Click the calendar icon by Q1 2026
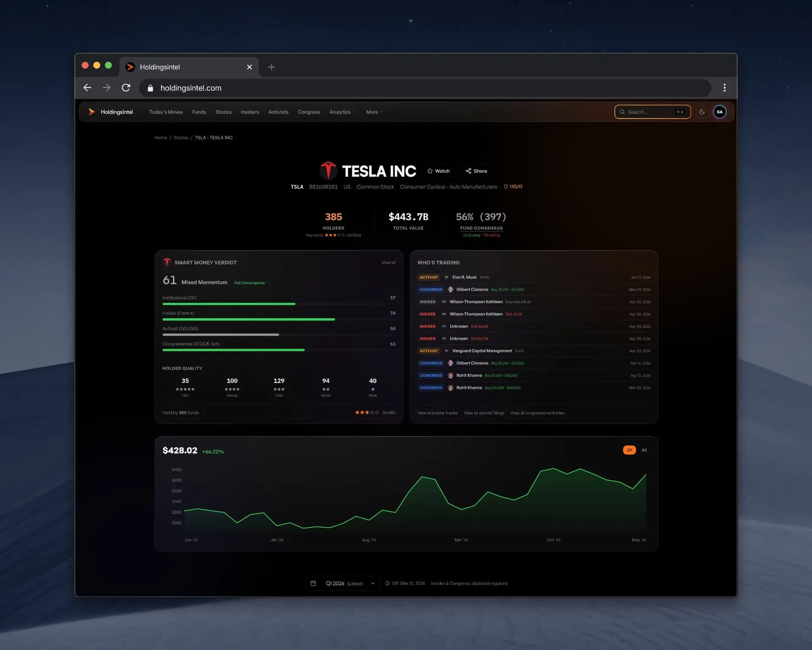This screenshot has height=650, width=812. (x=313, y=584)
